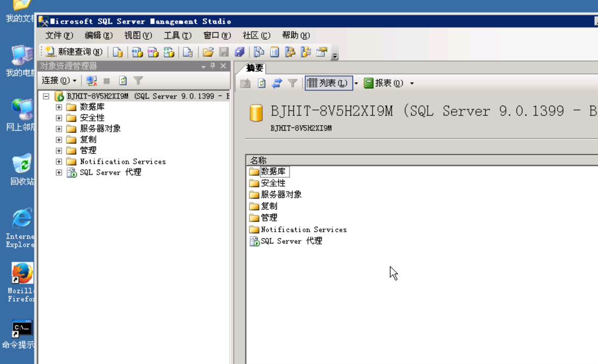
Task: Expand the SQL Server 代理 tree node
Action: 59,172
